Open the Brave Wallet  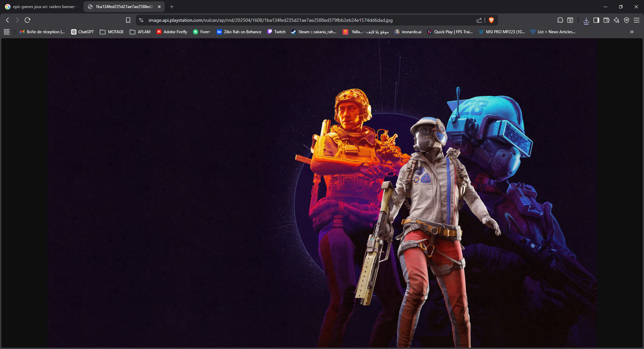pos(606,20)
